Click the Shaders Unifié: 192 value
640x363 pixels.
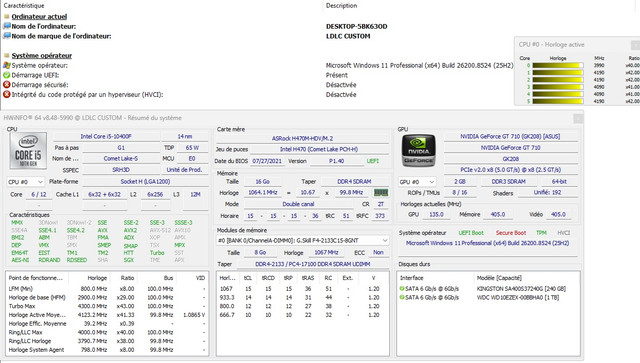click(547, 193)
